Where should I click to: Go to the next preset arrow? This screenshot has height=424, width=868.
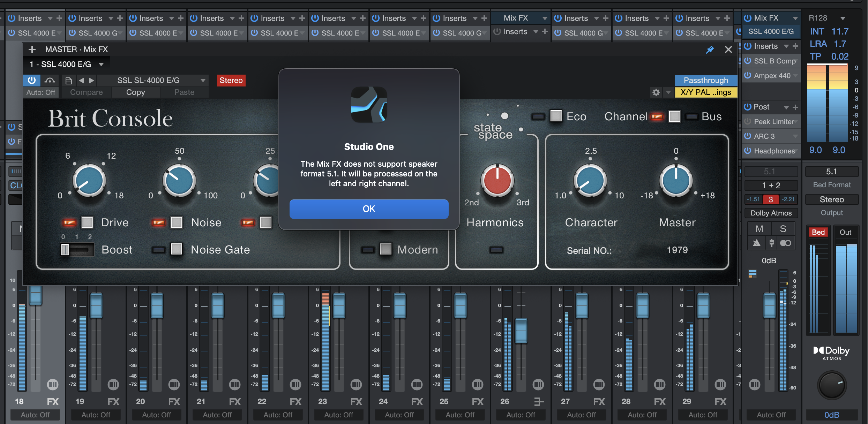[91, 81]
